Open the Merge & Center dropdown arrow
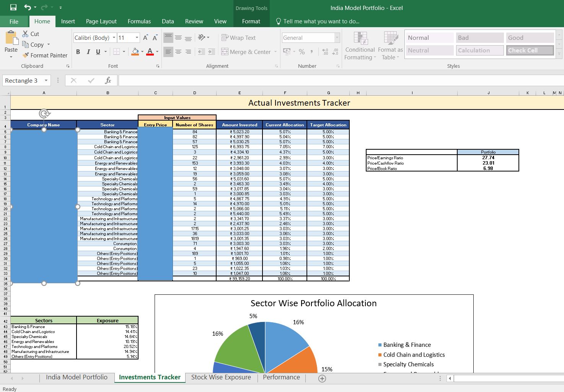 275,52
